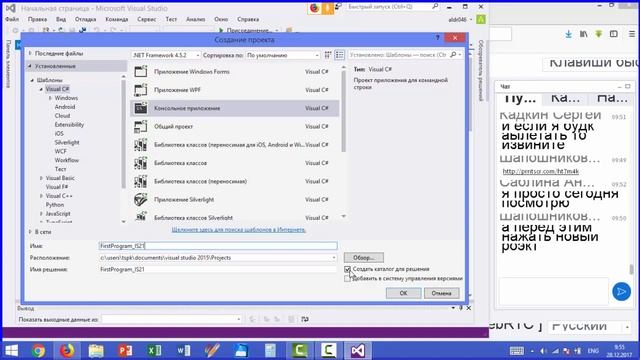Collapse the Установленные section

pos(30,66)
